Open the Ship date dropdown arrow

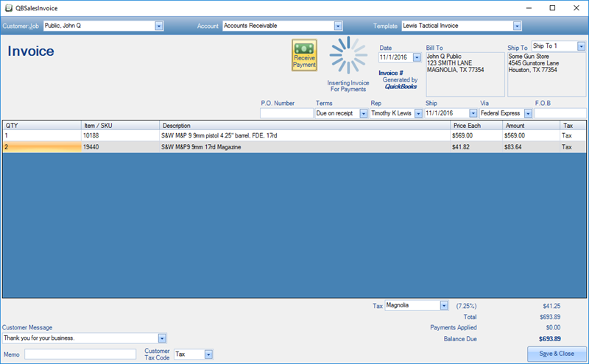click(x=473, y=113)
